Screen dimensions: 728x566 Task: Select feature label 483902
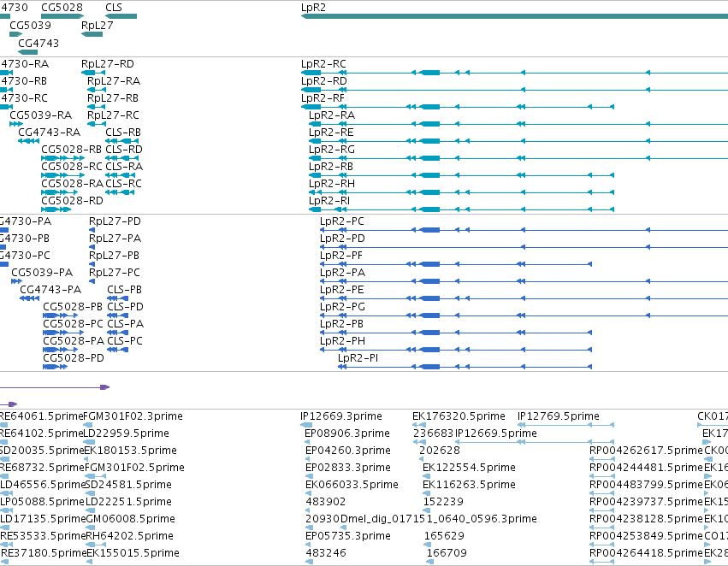tap(325, 502)
